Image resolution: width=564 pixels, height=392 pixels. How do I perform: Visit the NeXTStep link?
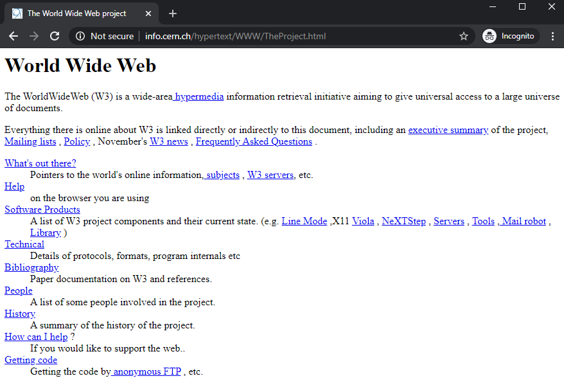403,221
